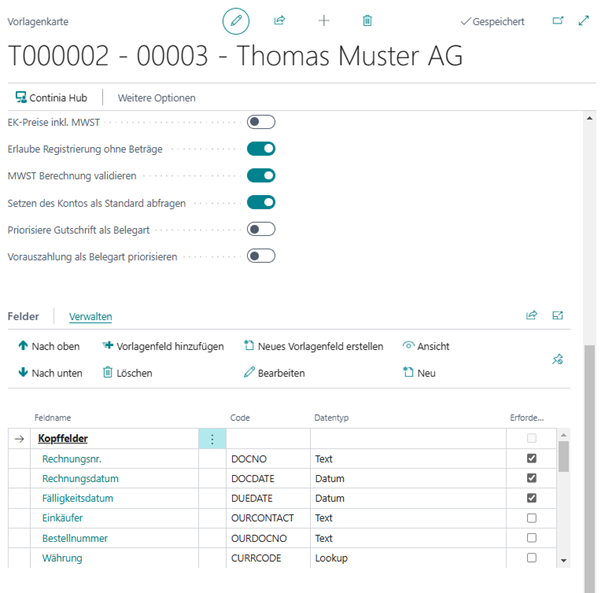This screenshot has width=605, height=593.
Task: Switch to the Verwalten tab
Action: click(90, 317)
